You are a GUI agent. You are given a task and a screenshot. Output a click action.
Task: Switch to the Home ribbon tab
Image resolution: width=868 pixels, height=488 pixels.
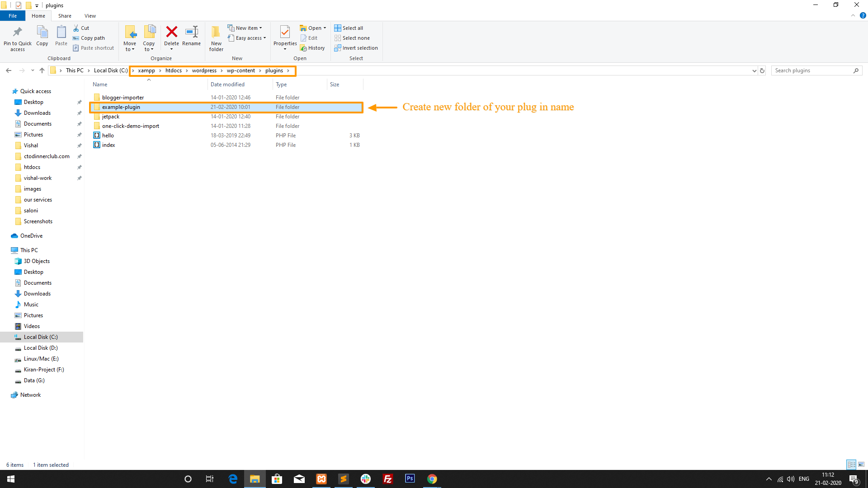click(38, 16)
